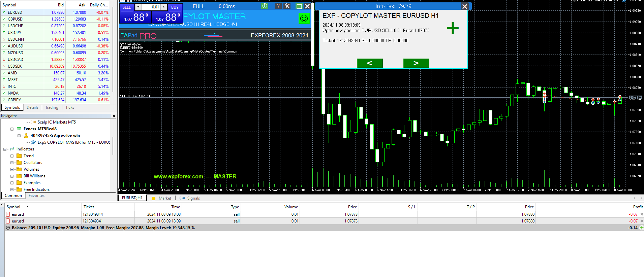Image resolution: width=644 pixels, height=277 pixels.
Task: Go to next Info Box message
Action: pyautogui.click(x=416, y=63)
